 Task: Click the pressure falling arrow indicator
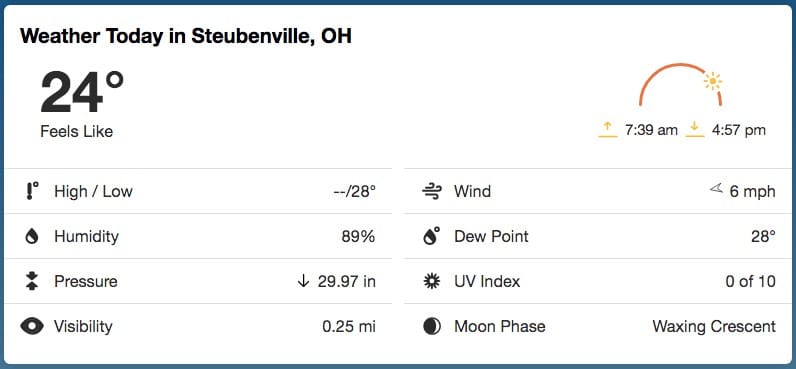303,281
